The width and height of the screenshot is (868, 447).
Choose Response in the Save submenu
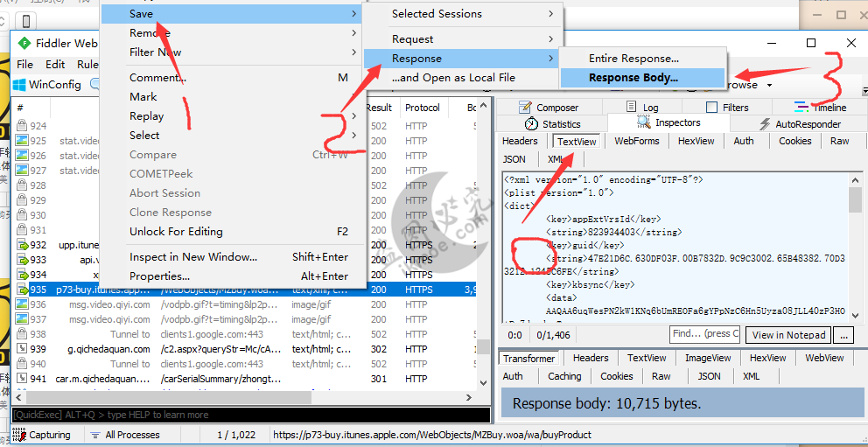pos(462,58)
